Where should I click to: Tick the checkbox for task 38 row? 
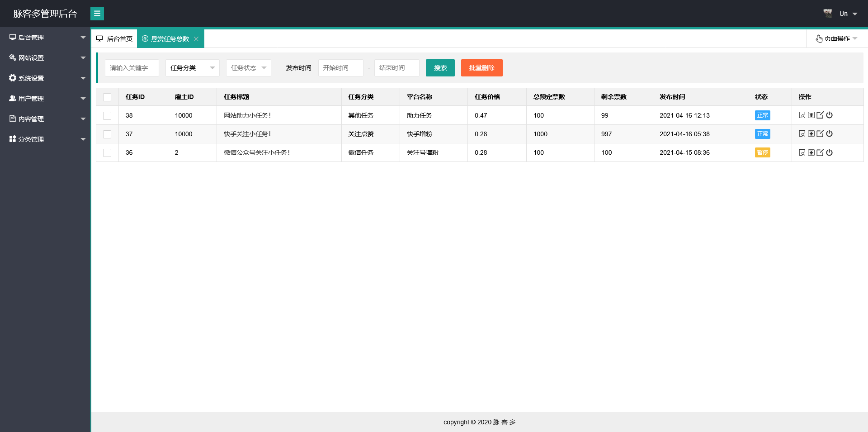pyautogui.click(x=107, y=116)
